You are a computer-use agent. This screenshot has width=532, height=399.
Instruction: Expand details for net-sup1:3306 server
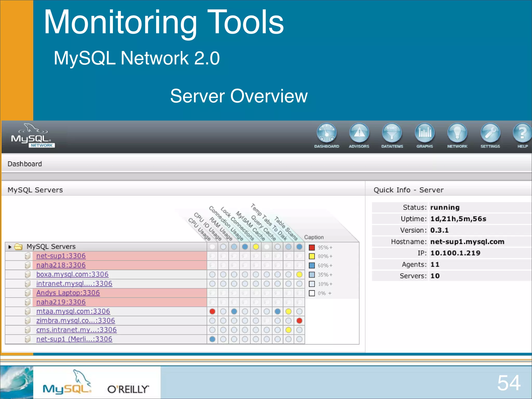coord(61,256)
